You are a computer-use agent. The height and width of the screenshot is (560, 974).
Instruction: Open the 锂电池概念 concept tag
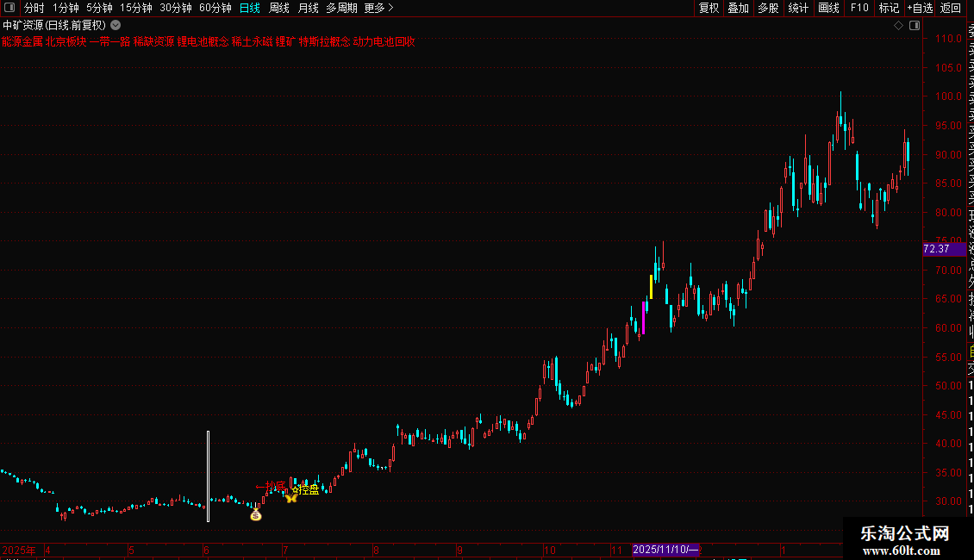pyautogui.click(x=203, y=41)
